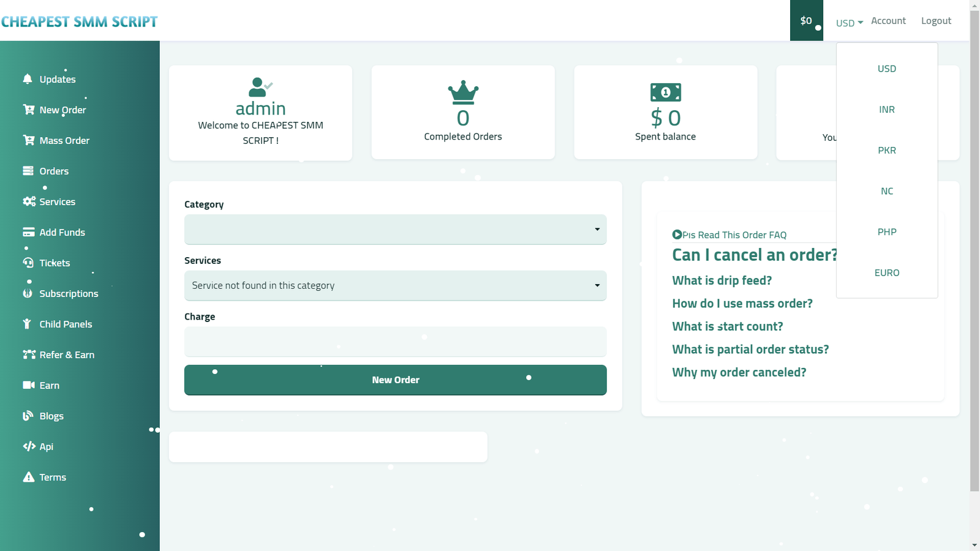This screenshot has height=551, width=980.
Task: Click the Tickets headset icon
Action: (28, 263)
